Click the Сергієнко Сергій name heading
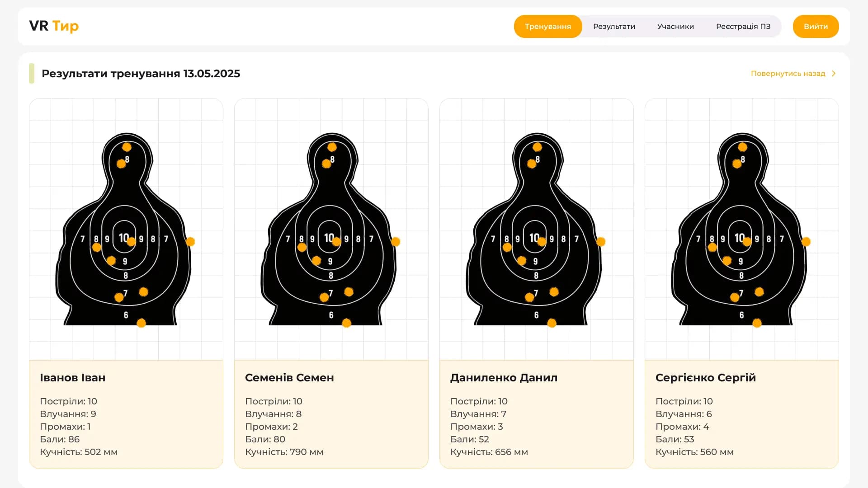 705,378
